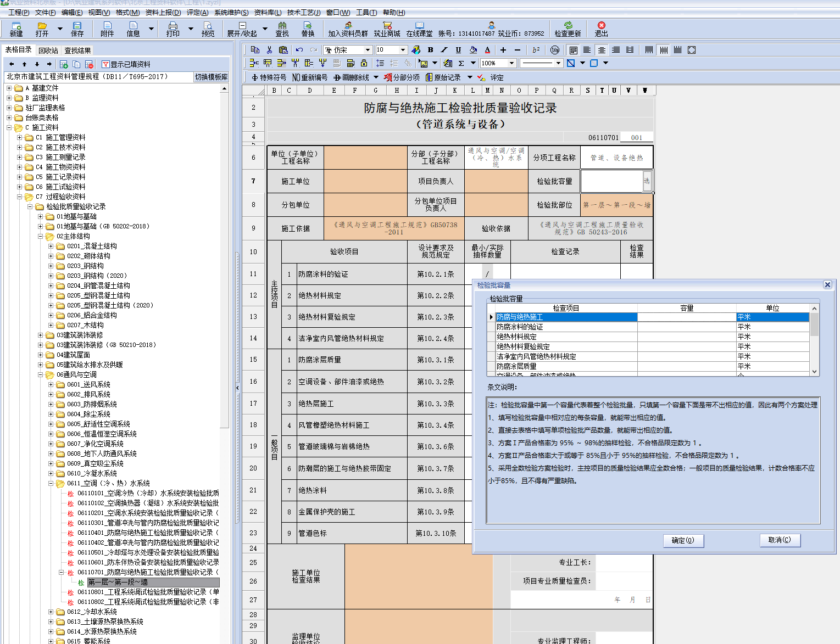Pick font color with the A swatch

click(487, 50)
